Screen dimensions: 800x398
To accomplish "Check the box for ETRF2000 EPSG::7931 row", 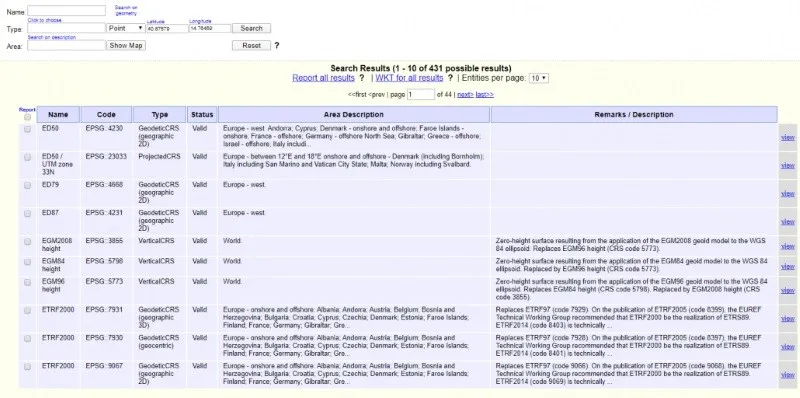I will pos(28,310).
